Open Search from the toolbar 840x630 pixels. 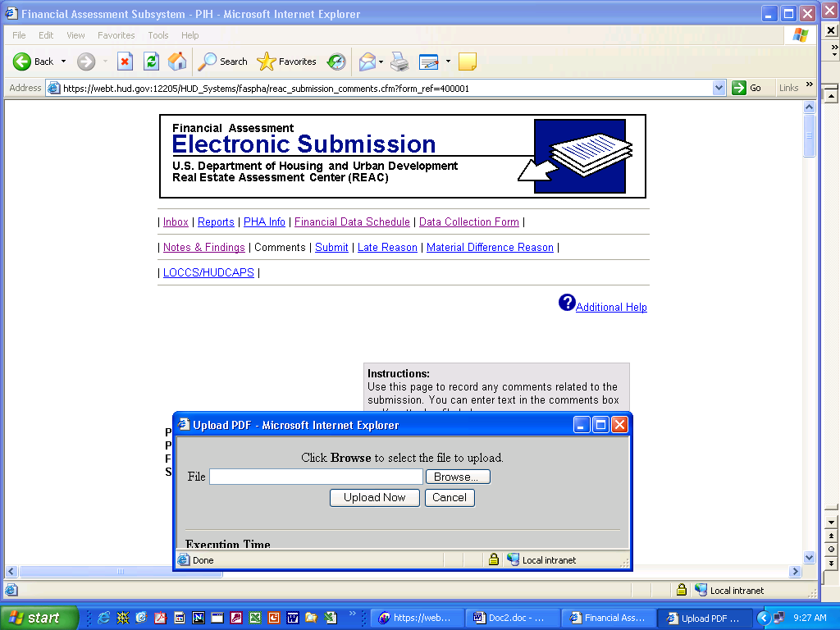(222, 62)
